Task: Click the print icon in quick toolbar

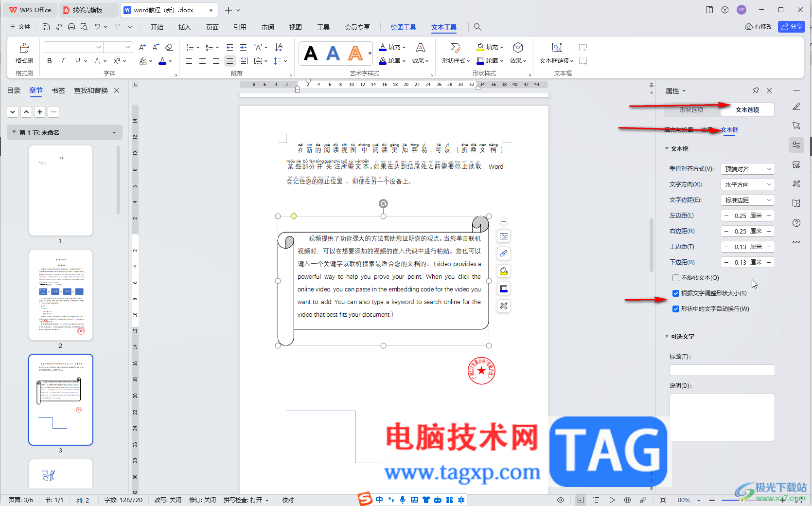Action: tap(71, 27)
